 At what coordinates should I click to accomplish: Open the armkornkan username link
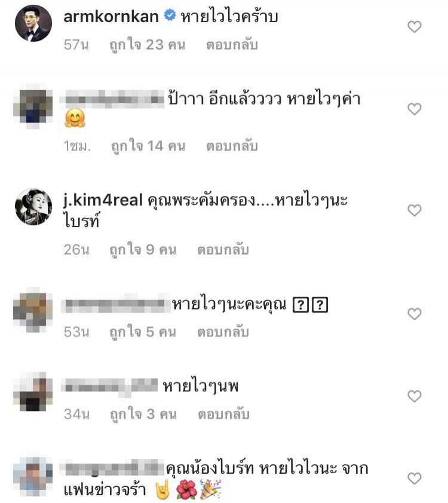click(x=111, y=16)
